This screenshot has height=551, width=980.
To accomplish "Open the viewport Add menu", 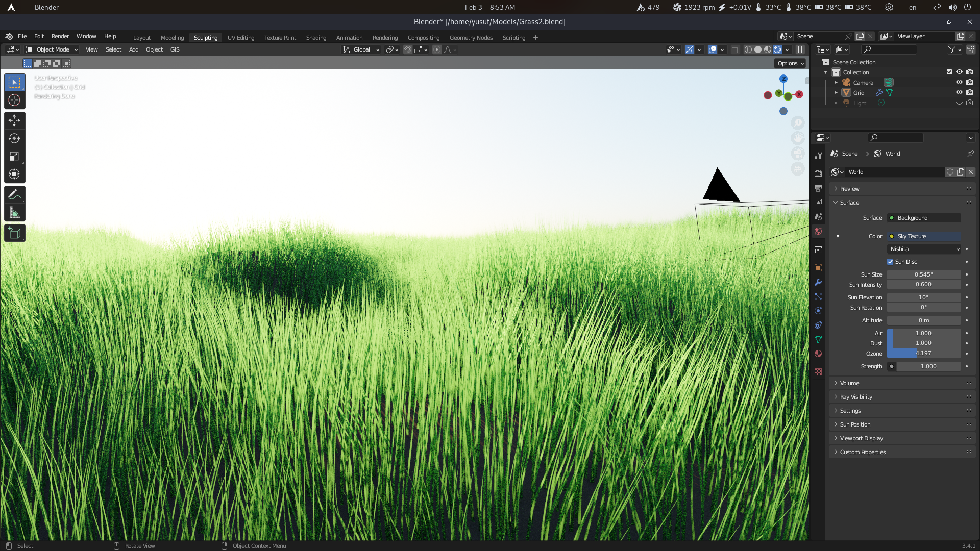I will [134, 49].
